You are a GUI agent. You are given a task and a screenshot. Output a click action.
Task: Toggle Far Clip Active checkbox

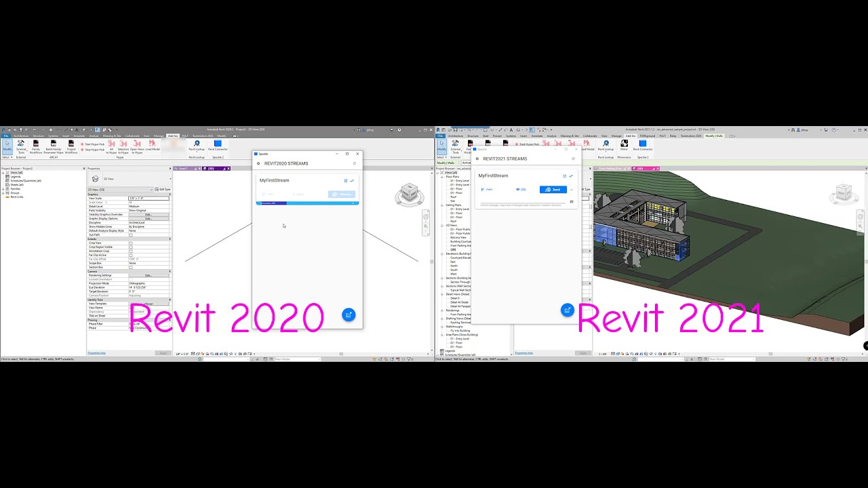tap(131, 256)
